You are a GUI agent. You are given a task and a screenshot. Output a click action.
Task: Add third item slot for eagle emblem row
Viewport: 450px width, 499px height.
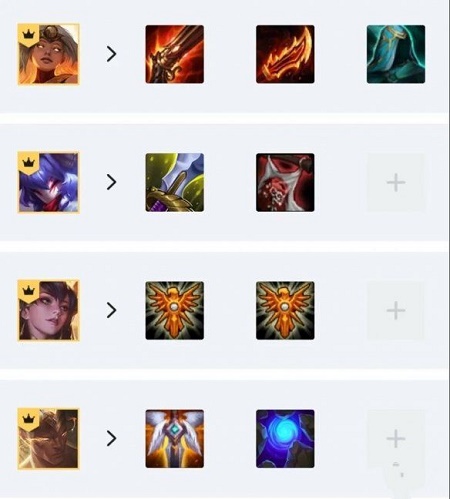pos(396,310)
